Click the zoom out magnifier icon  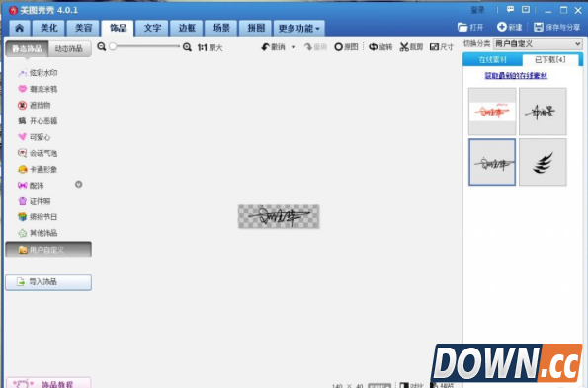(101, 47)
